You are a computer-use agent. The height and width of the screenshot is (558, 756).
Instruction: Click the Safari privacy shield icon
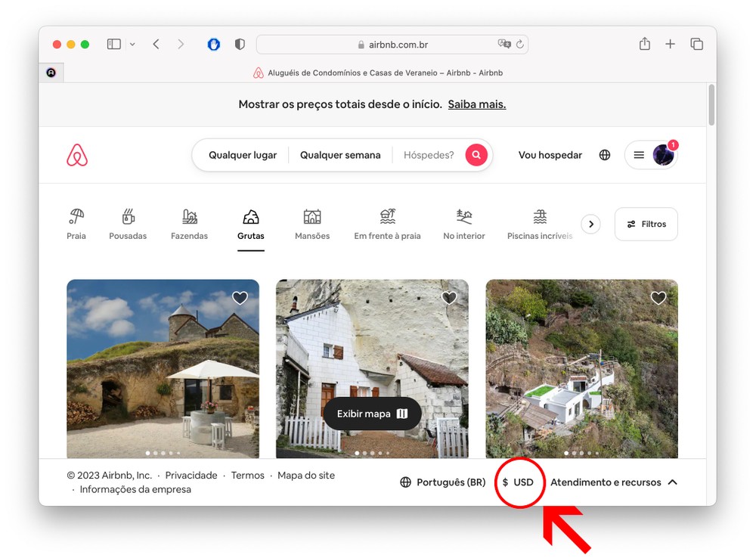[240, 45]
